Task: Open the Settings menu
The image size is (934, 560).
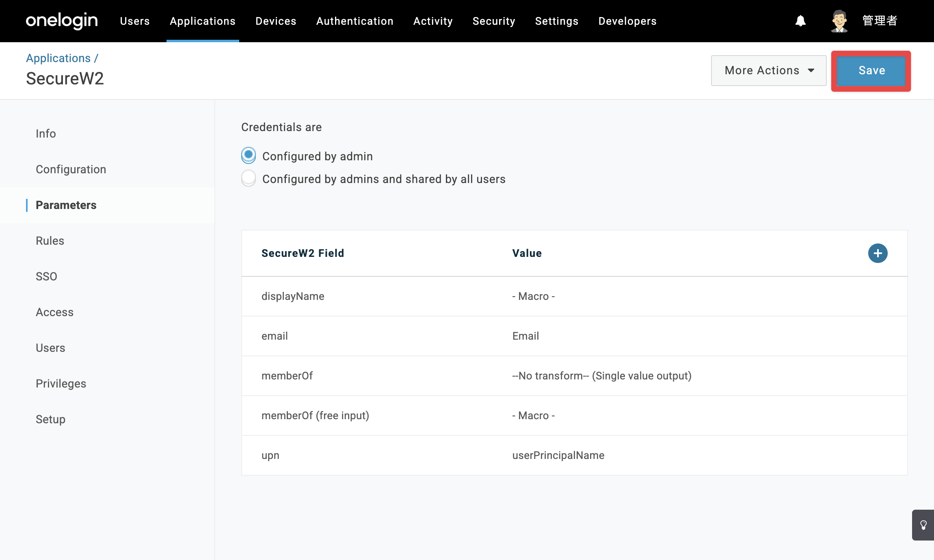Action: pyautogui.click(x=557, y=21)
